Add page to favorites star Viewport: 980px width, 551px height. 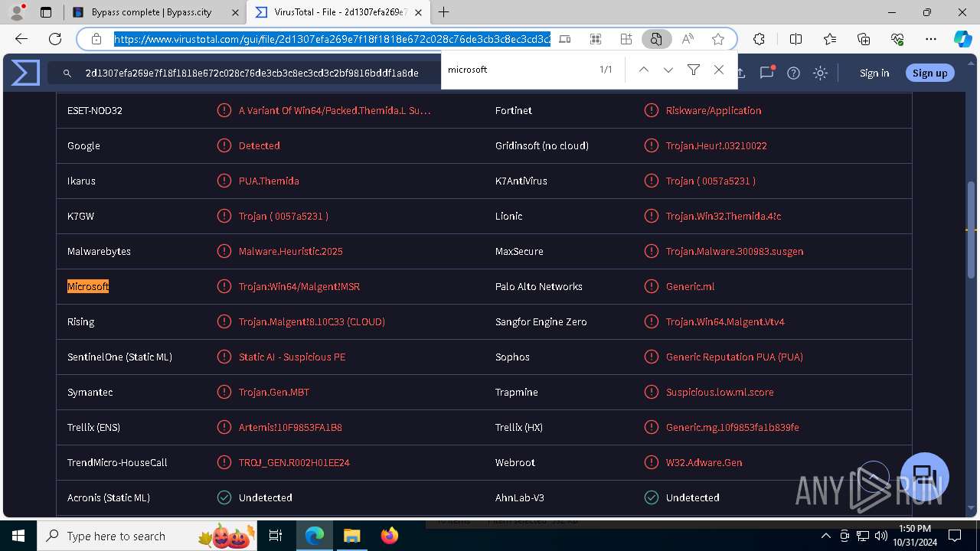coord(717,39)
